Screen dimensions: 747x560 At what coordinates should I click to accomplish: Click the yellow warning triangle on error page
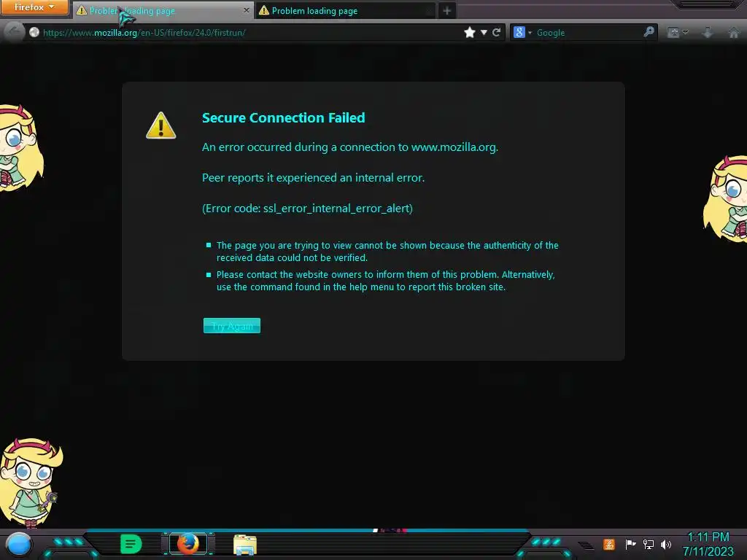(x=161, y=125)
